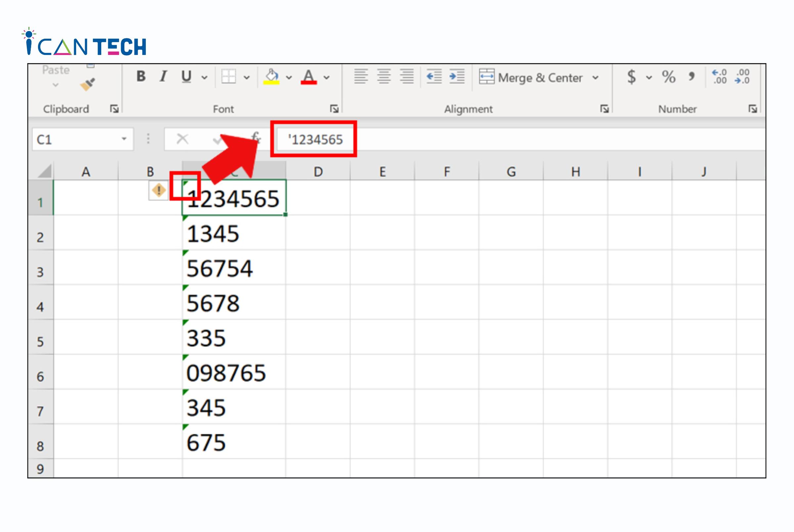Select column F header
Screen dimensions: 794x532
(447, 171)
